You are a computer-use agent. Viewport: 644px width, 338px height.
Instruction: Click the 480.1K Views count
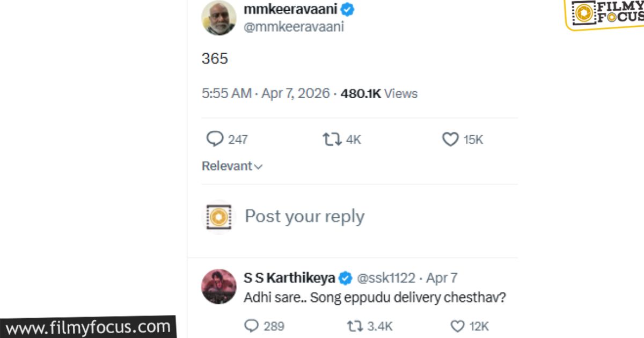[379, 93]
